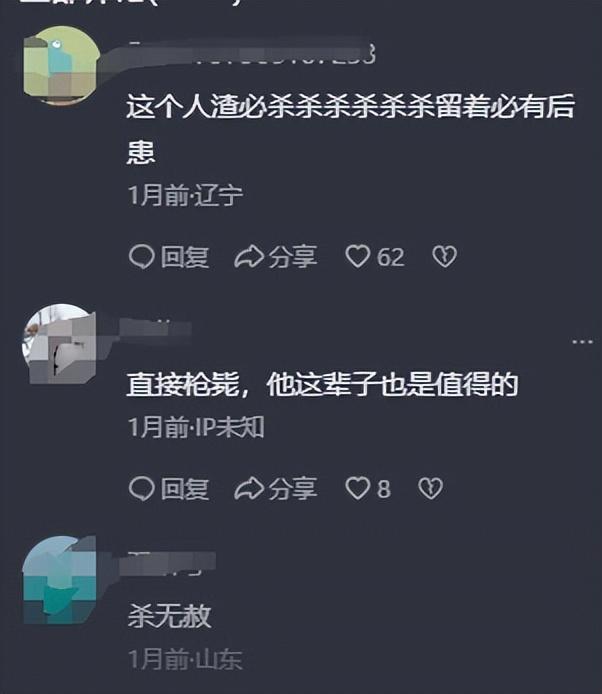The image size is (602, 694).
Task: Click 回复 text under the Liaoning comment
Action: 185,257
